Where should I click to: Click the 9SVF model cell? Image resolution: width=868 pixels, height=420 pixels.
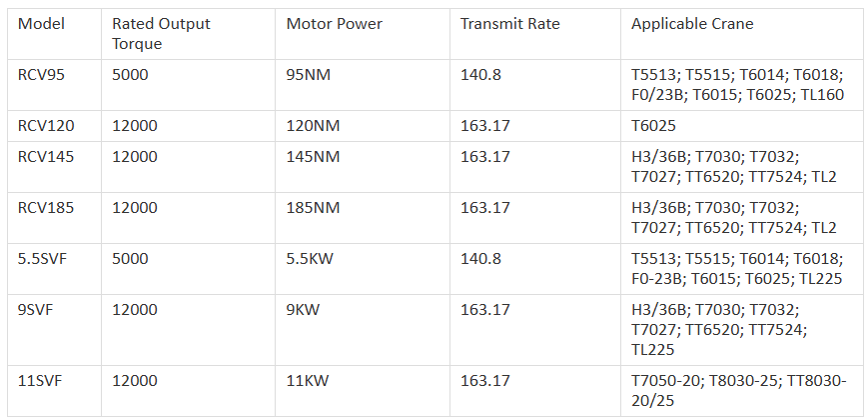54,330
